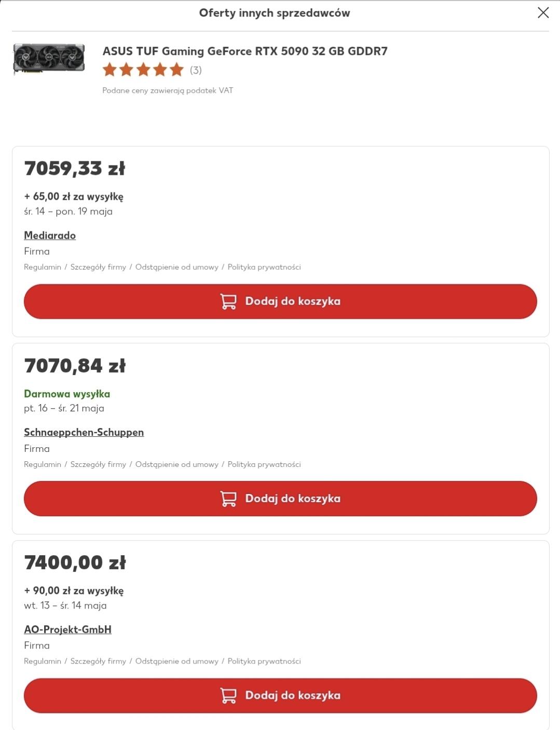The width and height of the screenshot is (560, 730).
Task: Open Schnaeppchen-Schuppen's Polityka prywatności
Action: [264, 464]
